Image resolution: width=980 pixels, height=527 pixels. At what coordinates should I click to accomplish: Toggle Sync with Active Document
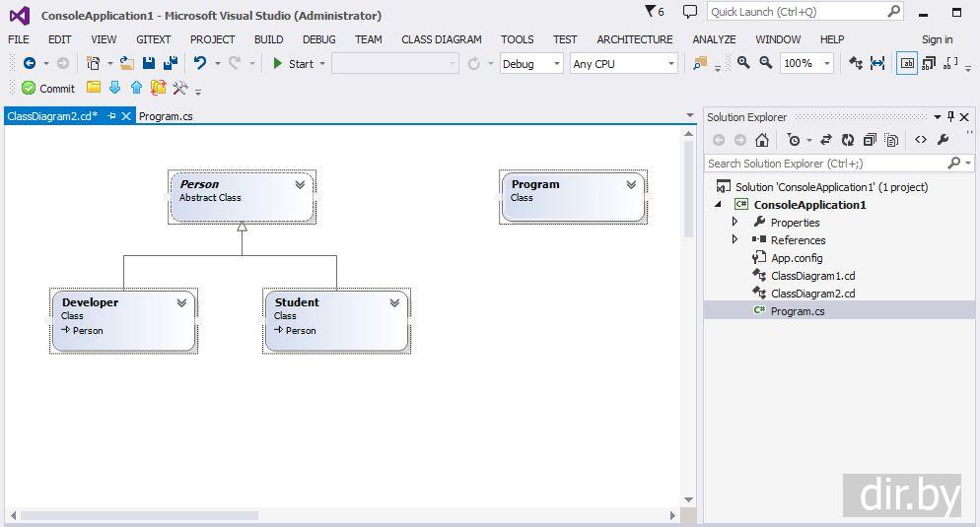(x=825, y=140)
